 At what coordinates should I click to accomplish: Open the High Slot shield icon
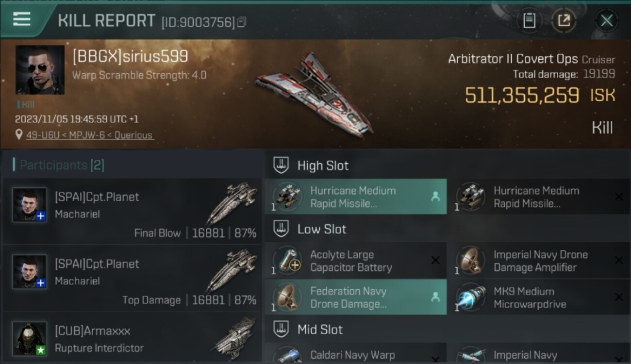click(281, 165)
